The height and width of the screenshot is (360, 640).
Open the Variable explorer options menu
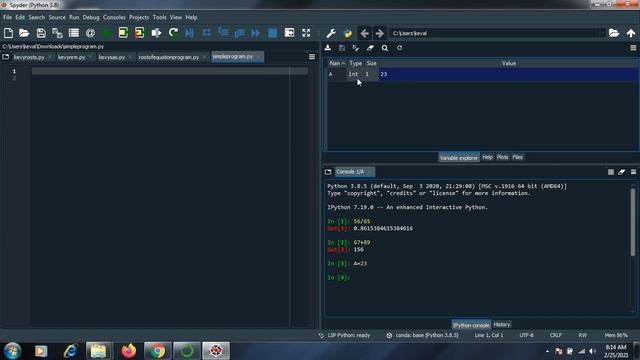click(x=633, y=48)
